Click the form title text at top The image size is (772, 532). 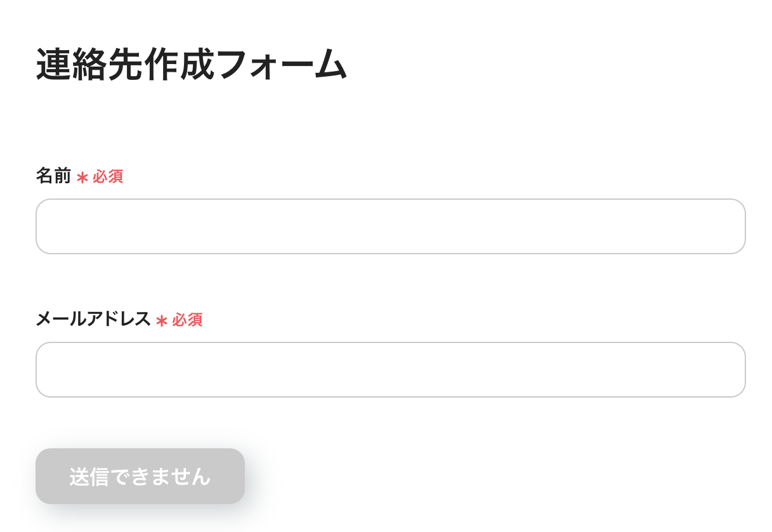pyautogui.click(x=192, y=65)
